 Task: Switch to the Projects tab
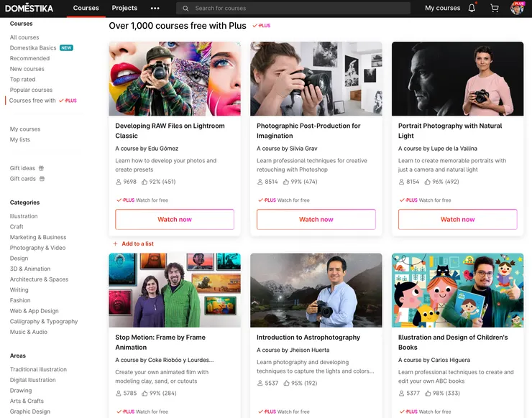click(x=124, y=8)
